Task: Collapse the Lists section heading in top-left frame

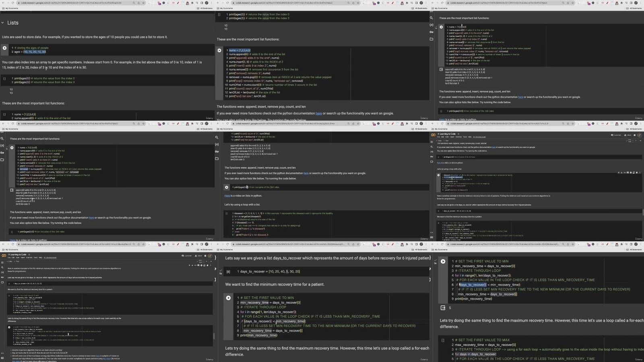Action: (x=2, y=23)
